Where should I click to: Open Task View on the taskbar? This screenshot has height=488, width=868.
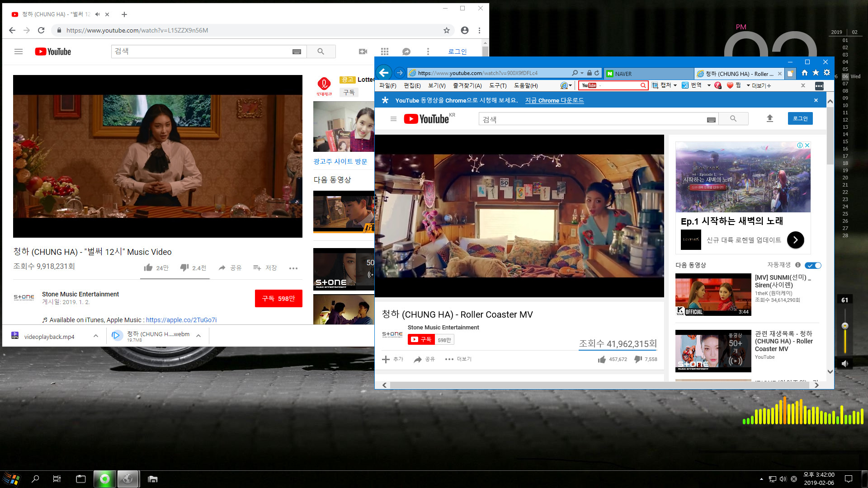(x=57, y=479)
